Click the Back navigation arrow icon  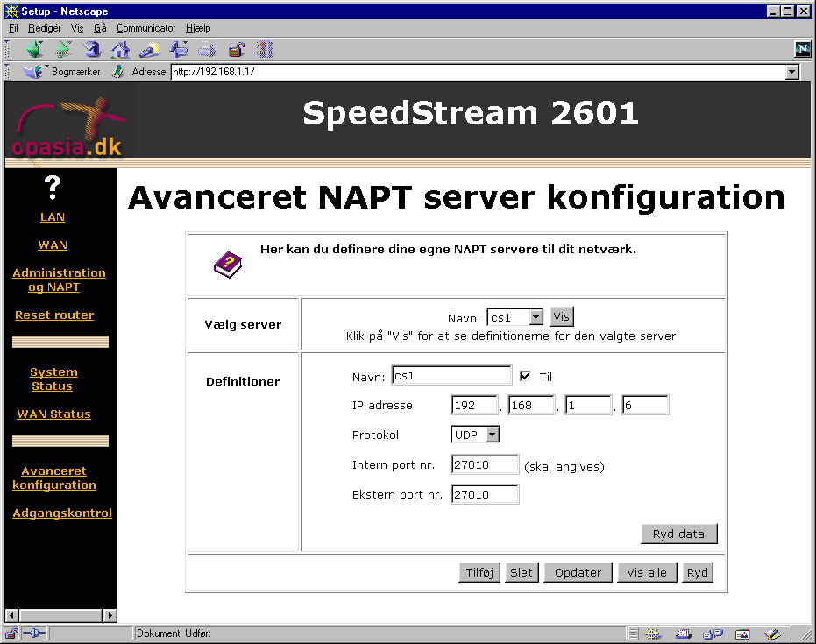click(33, 49)
